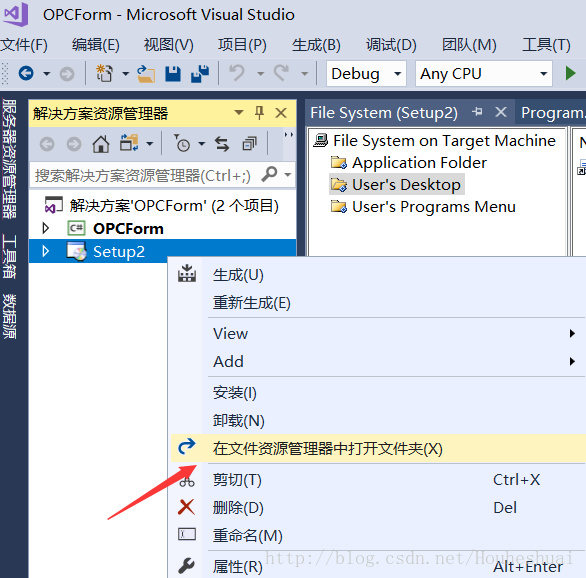Click the Solution Explorer forward arrow
Image resolution: width=586 pixels, height=578 pixels.
click(74, 144)
